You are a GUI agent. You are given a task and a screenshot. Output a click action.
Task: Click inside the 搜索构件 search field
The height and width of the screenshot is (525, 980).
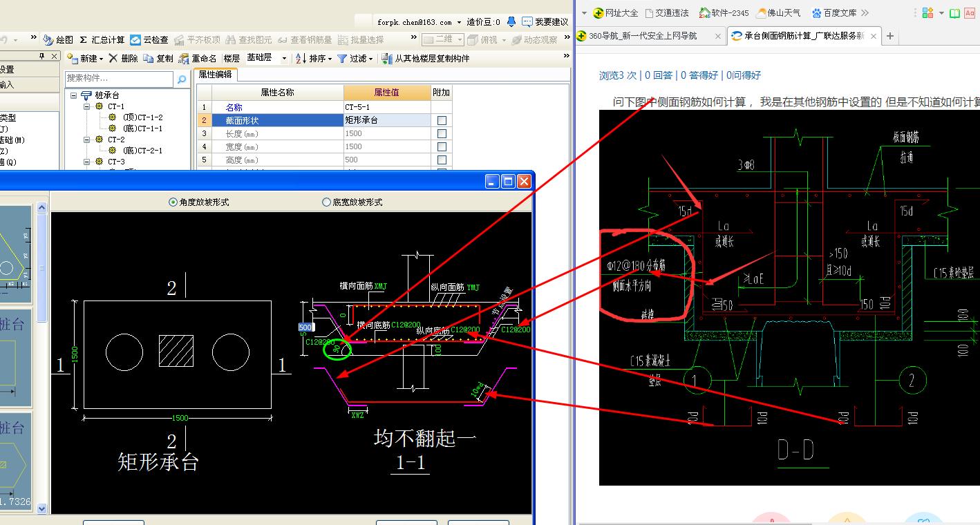[x=119, y=79]
